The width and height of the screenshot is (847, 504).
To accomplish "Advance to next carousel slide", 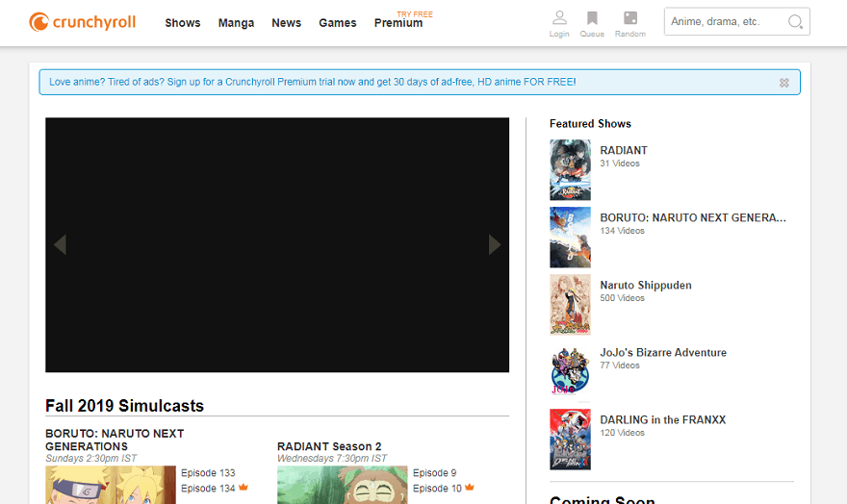I will pos(495,244).
